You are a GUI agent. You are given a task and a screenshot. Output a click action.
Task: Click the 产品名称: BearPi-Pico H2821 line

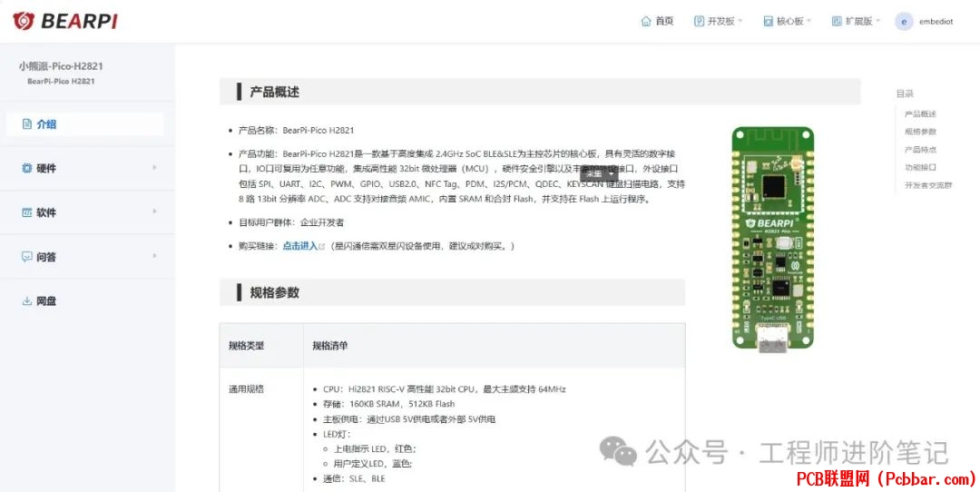296,131
